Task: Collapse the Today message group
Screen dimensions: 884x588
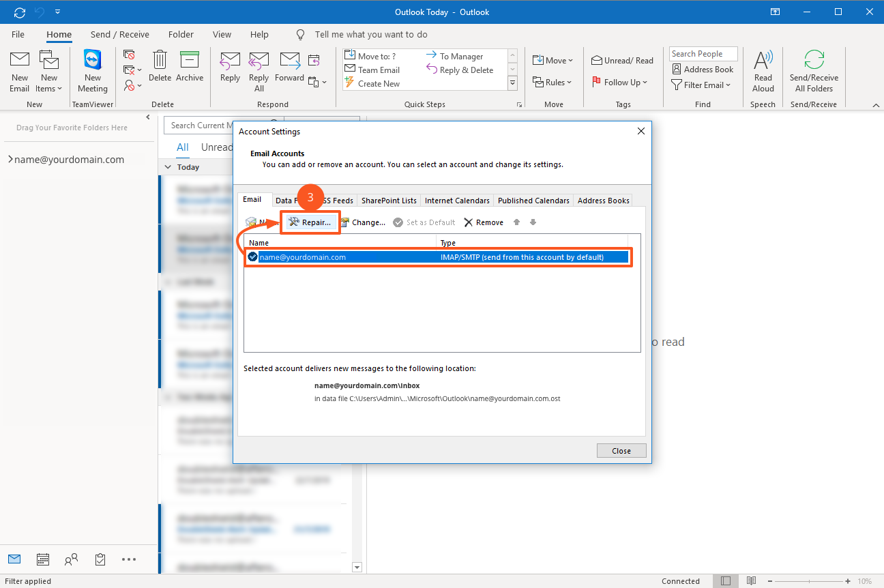Action: click(168, 167)
